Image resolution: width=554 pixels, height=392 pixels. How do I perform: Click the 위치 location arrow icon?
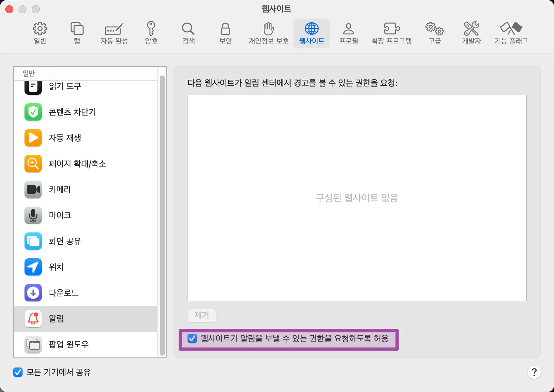[x=33, y=267]
